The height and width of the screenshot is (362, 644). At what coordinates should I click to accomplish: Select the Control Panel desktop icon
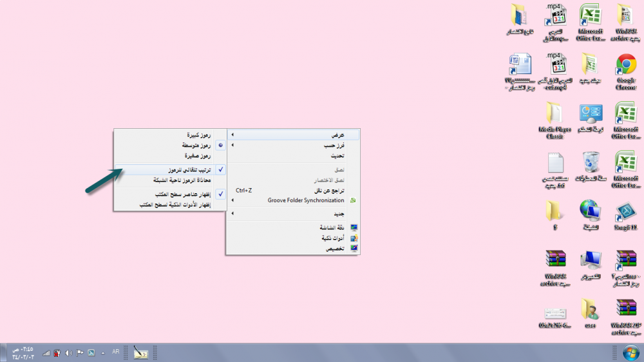(x=591, y=115)
